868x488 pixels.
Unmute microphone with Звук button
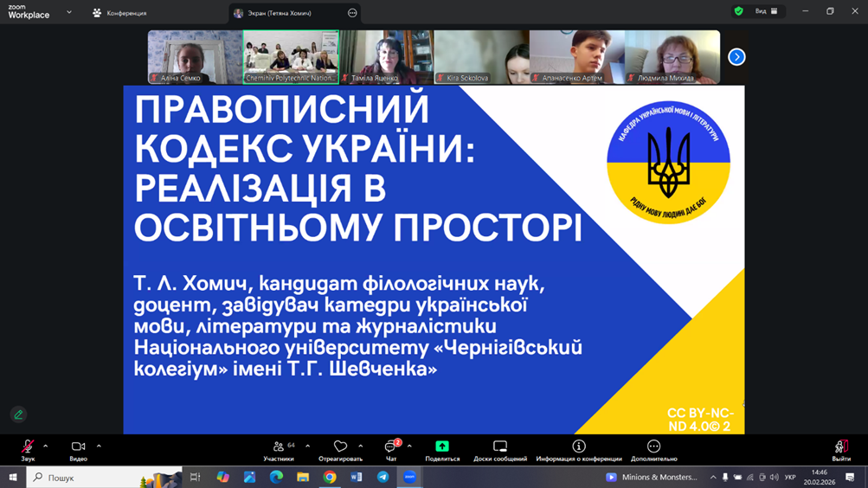pyautogui.click(x=28, y=448)
